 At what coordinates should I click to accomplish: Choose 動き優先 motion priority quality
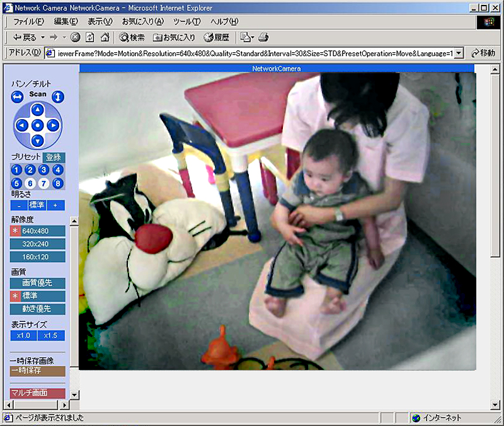click(38, 309)
